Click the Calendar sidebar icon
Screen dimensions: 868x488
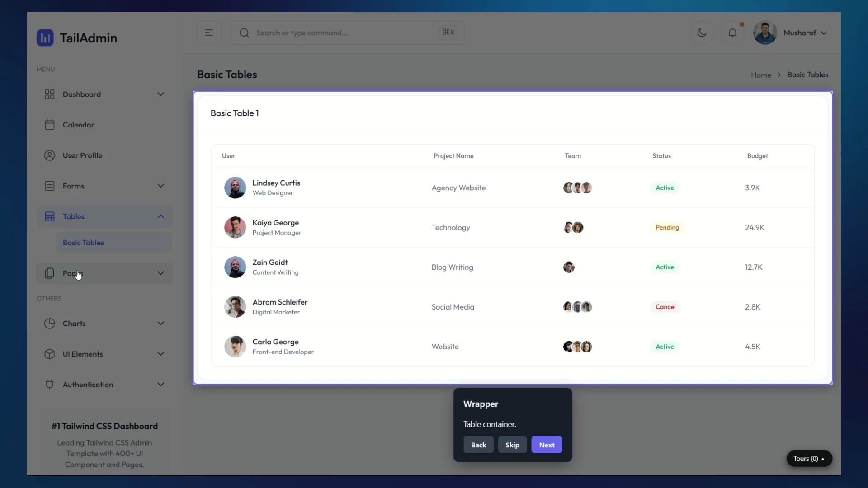tap(50, 125)
